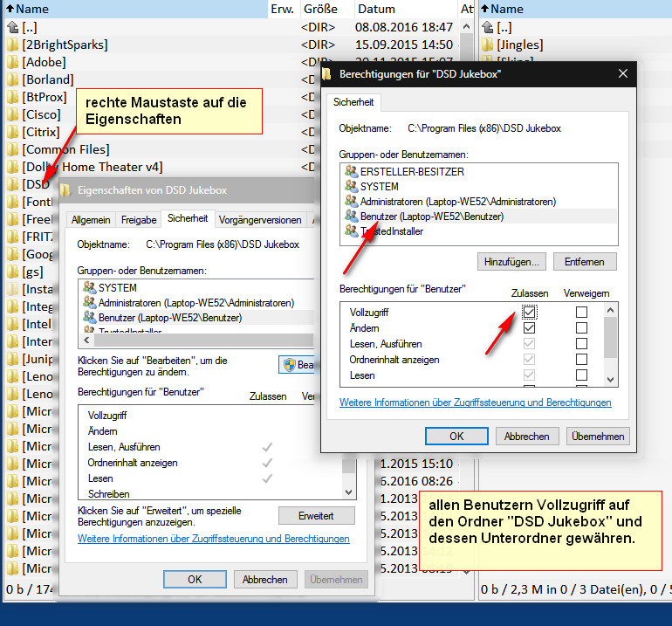Image resolution: width=672 pixels, height=626 pixels.
Task: Select the [Citrix] folder icon
Action: coord(13,132)
